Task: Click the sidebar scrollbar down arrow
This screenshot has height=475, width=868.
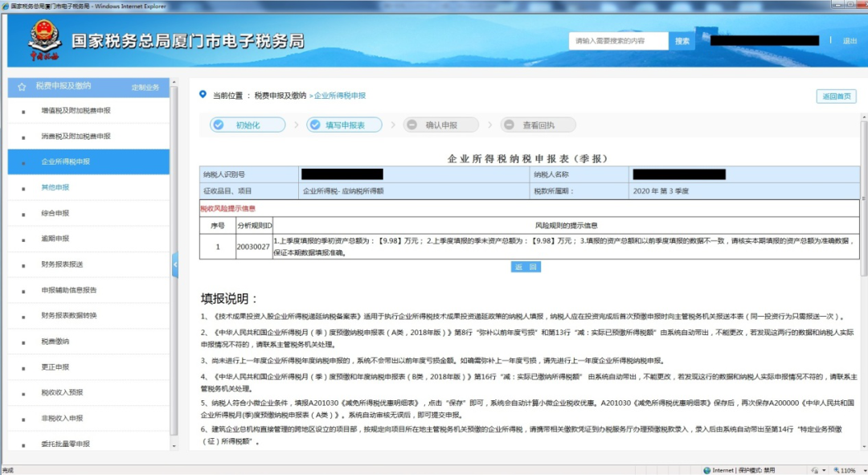Action: click(174, 445)
